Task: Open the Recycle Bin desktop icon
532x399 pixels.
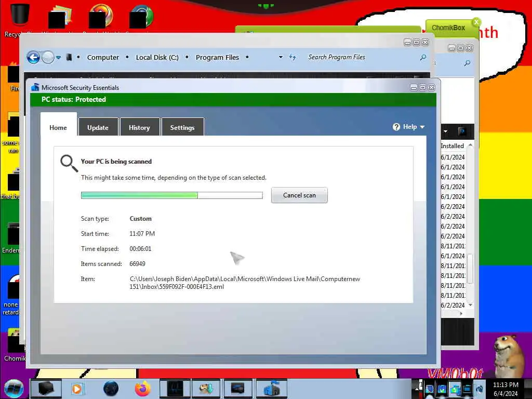Action: 20,14
